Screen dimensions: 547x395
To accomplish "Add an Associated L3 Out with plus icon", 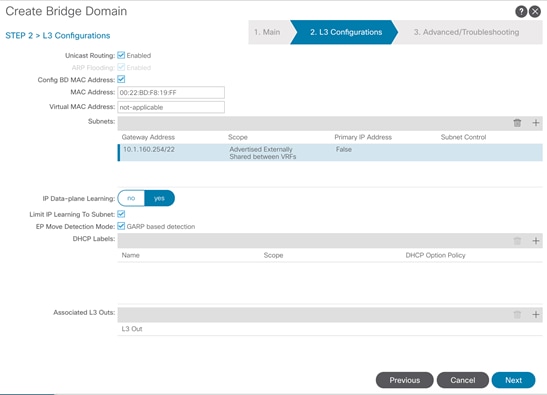I will [x=535, y=315].
